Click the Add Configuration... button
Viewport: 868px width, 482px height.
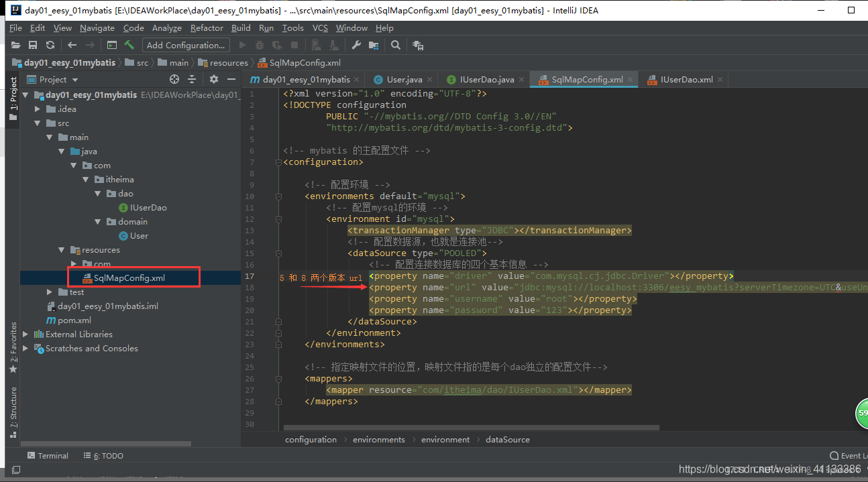186,45
